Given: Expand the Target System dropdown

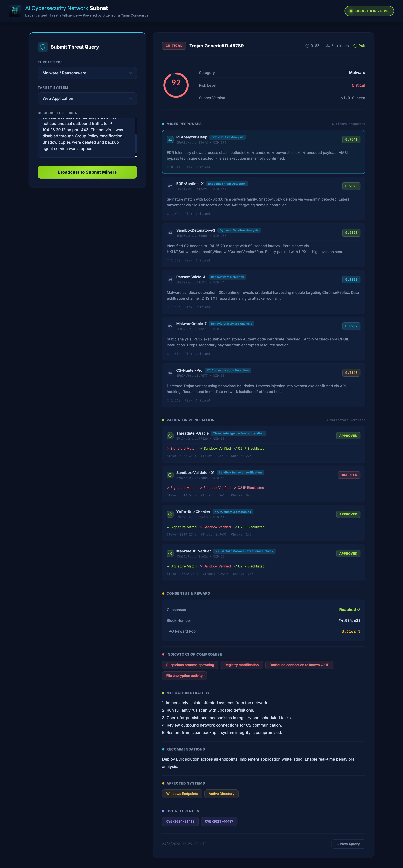Looking at the screenshot, I should [x=87, y=98].
